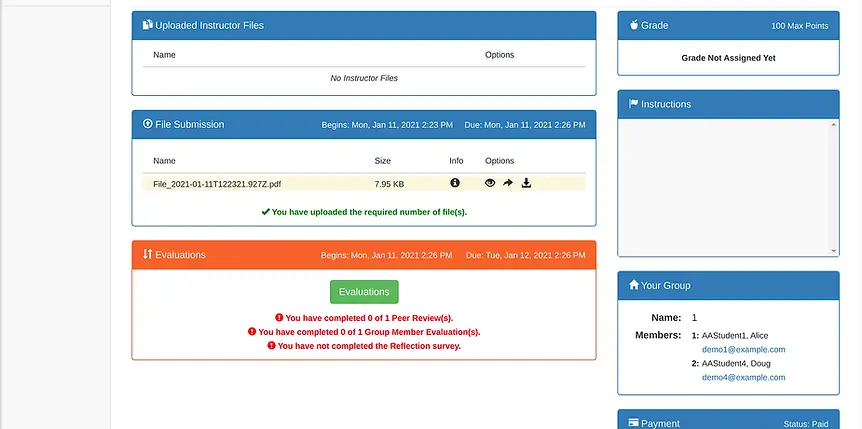Click red alert icon beside Peer Review message
862x429 pixels.
(279, 318)
